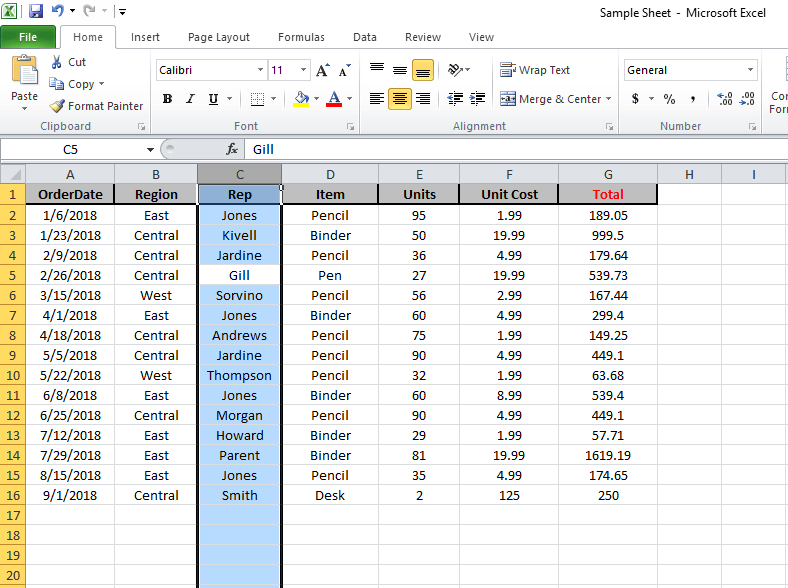The height and width of the screenshot is (588, 788).
Task: Open the Paste options dropdown arrow
Action: coord(24,108)
